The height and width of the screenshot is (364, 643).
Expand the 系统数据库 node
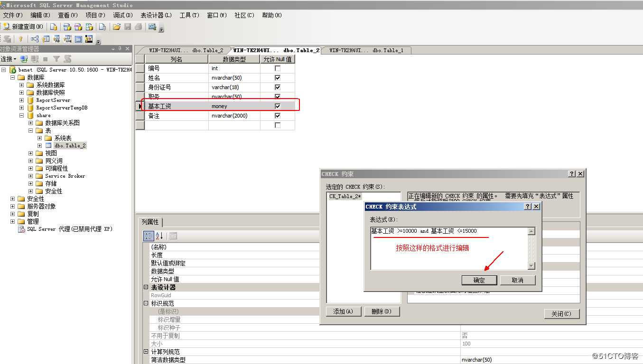[x=21, y=85]
